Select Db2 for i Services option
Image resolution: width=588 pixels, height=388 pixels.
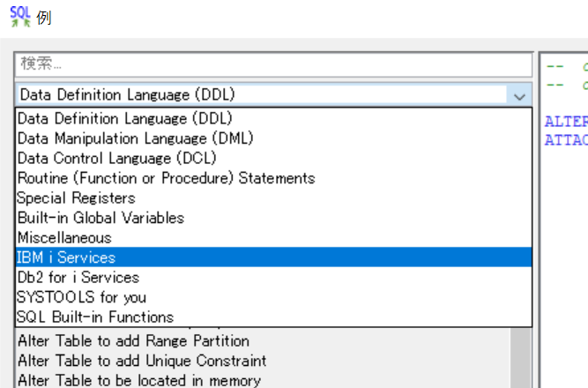click(273, 277)
